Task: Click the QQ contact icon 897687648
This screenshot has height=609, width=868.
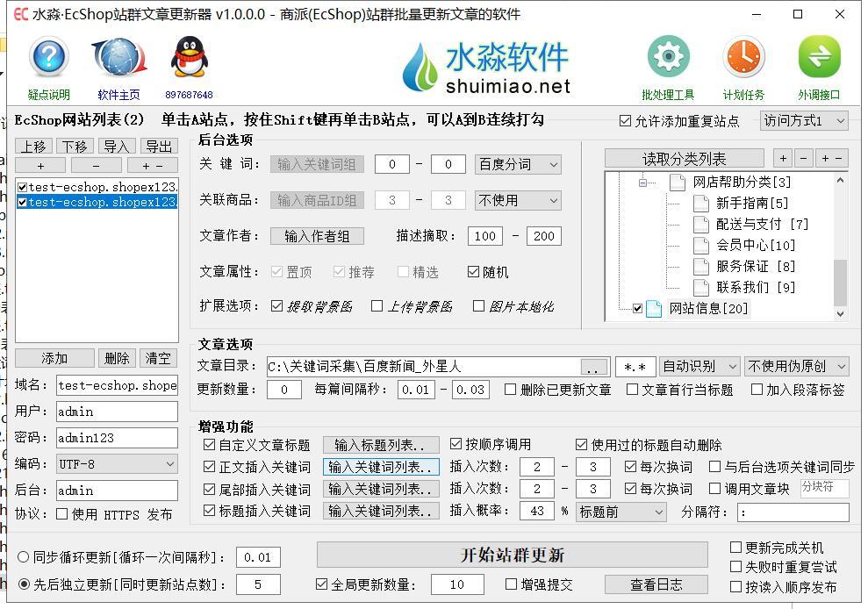Action: tap(187, 59)
